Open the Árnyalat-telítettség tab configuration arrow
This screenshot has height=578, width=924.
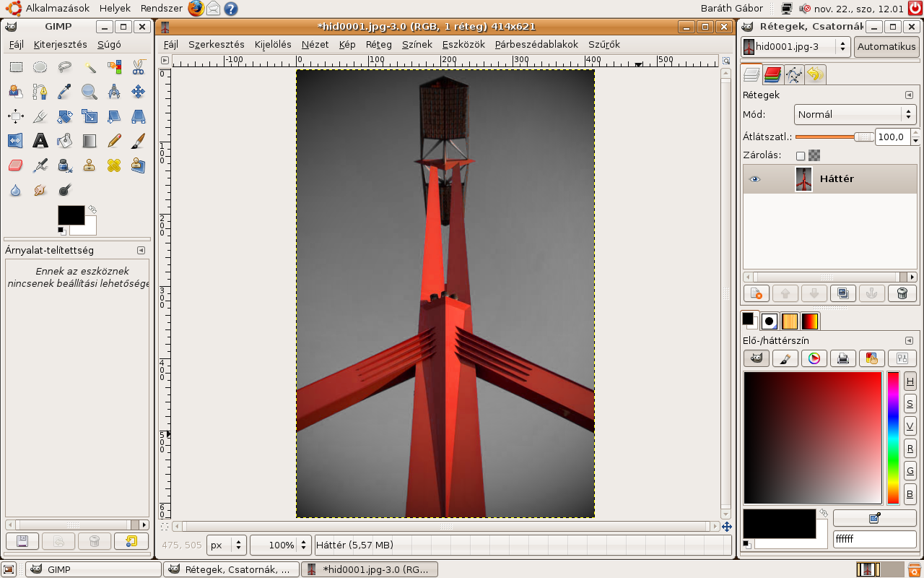(141, 250)
